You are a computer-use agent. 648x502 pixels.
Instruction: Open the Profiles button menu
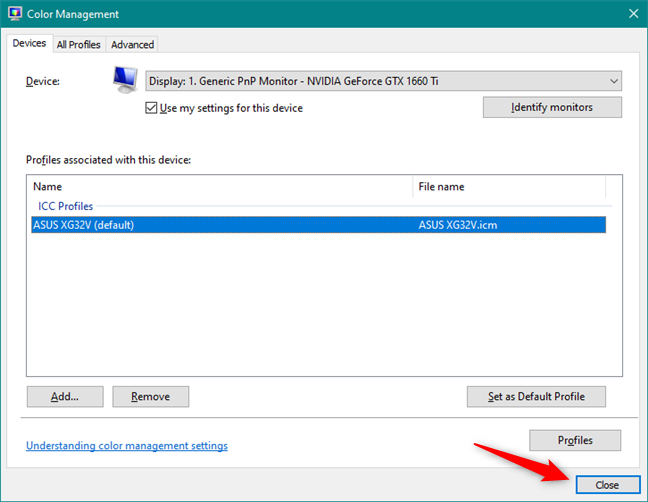(575, 440)
